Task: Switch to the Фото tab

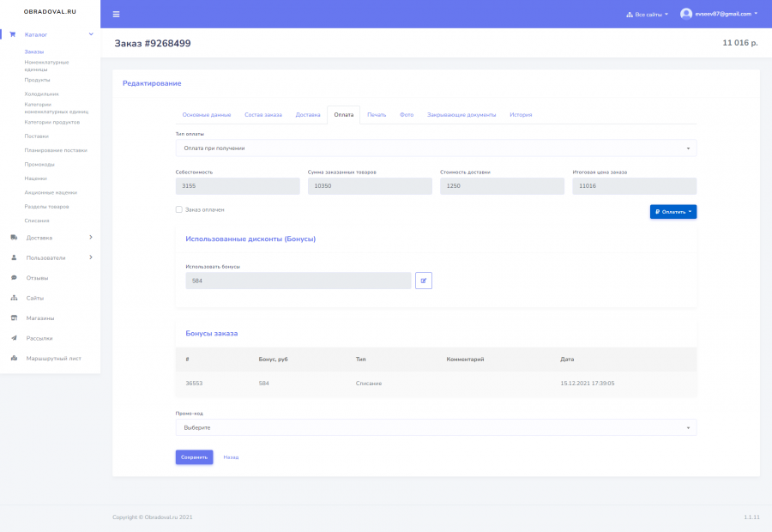Action: click(x=407, y=115)
